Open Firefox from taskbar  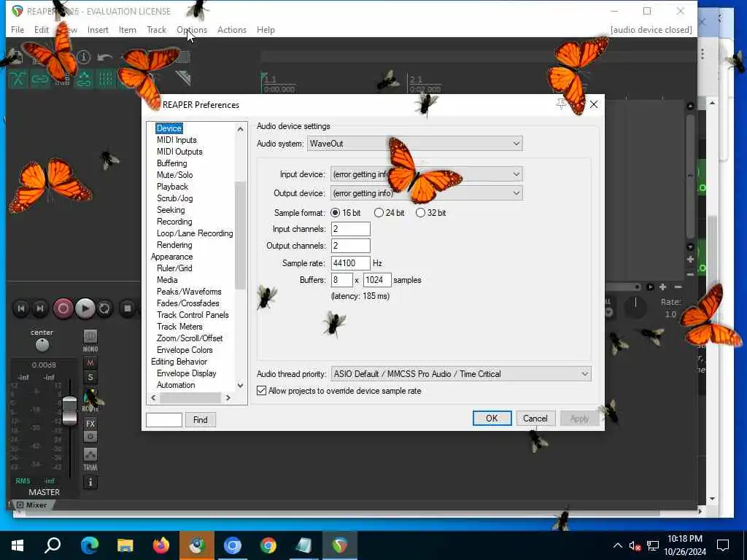[x=161, y=545]
